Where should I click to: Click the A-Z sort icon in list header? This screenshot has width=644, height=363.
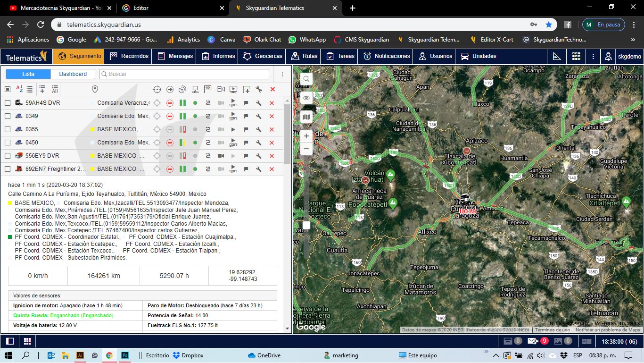point(19,89)
